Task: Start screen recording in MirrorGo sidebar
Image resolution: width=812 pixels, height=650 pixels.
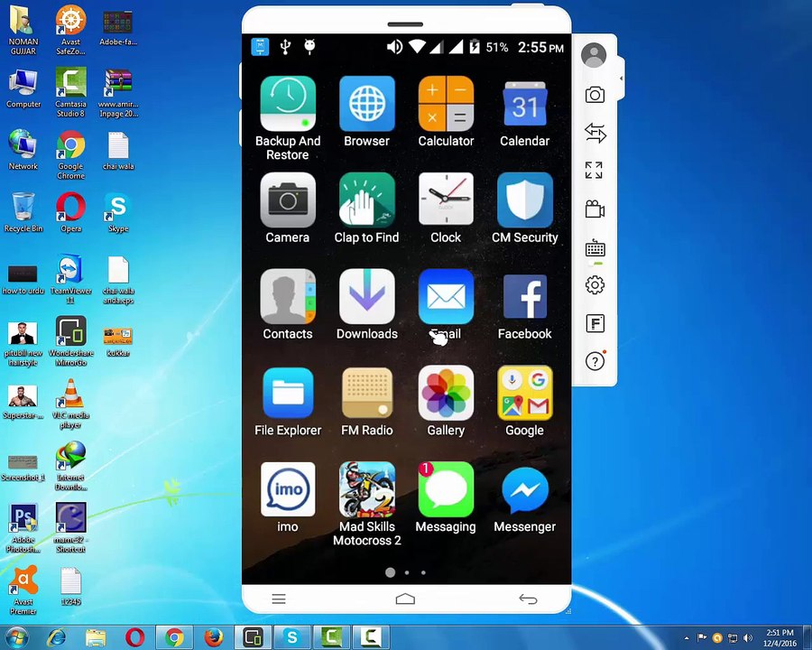Action: (x=595, y=209)
